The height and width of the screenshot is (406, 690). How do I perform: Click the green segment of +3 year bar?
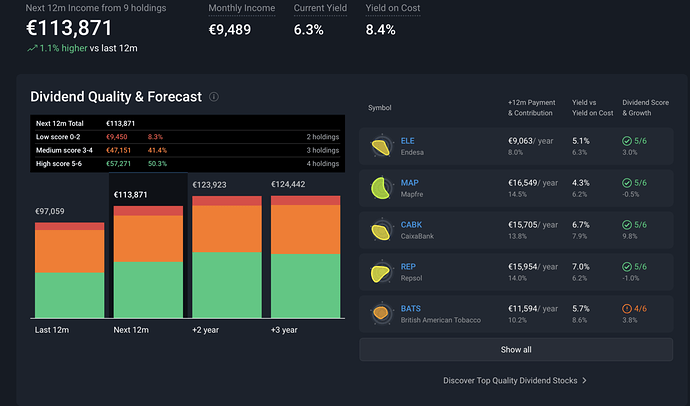(x=305, y=286)
